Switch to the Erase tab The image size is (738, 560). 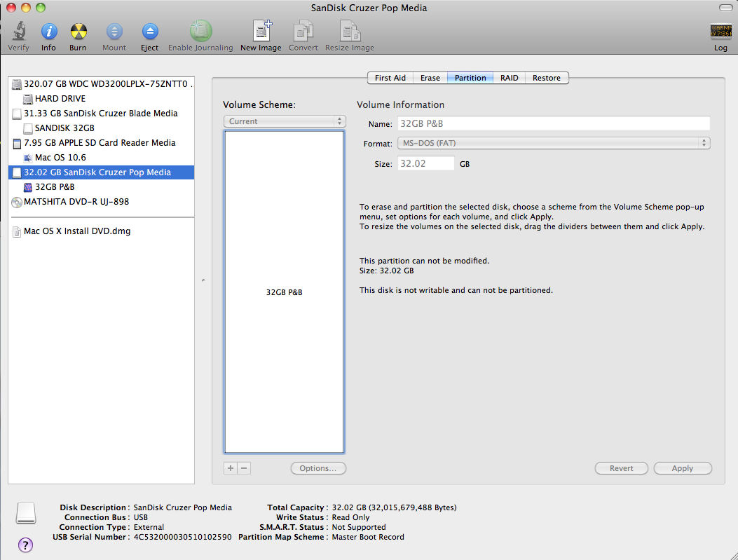coord(430,78)
